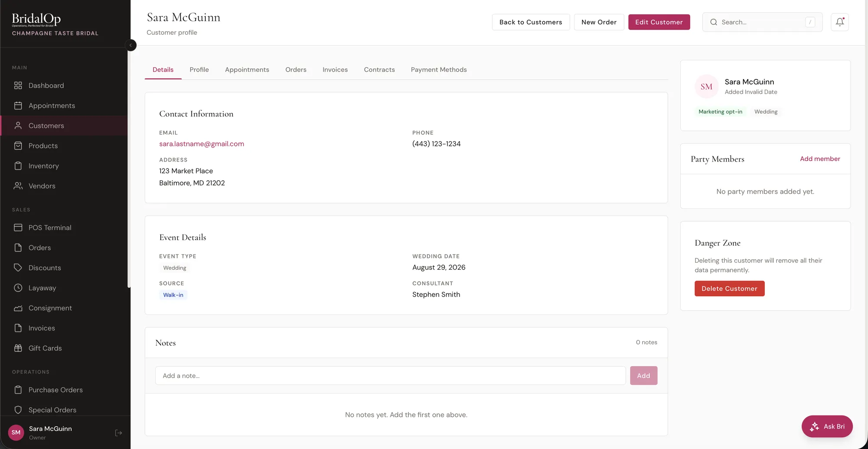The width and height of the screenshot is (868, 449).
Task: Switch to the Invoices tab
Action: (x=335, y=69)
